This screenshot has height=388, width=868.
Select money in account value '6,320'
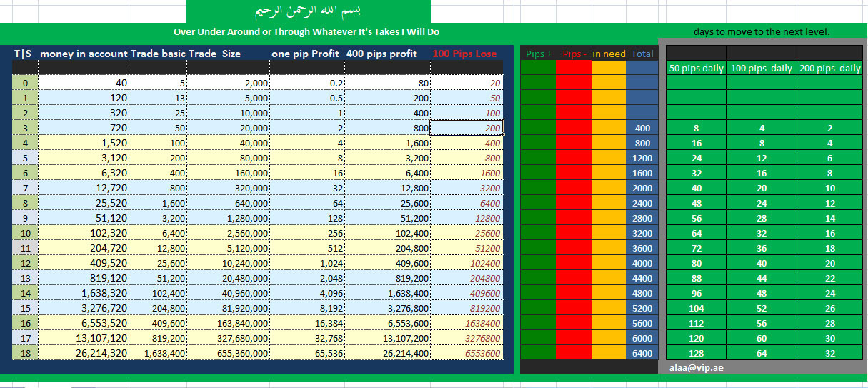coord(84,173)
